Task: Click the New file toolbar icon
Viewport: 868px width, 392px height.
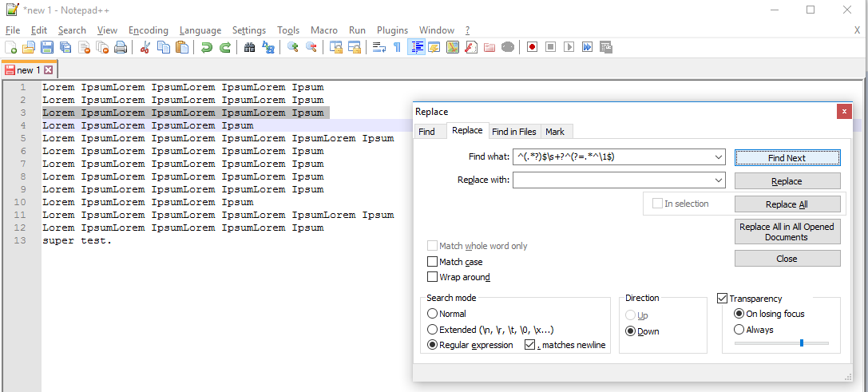Action: pos(10,48)
